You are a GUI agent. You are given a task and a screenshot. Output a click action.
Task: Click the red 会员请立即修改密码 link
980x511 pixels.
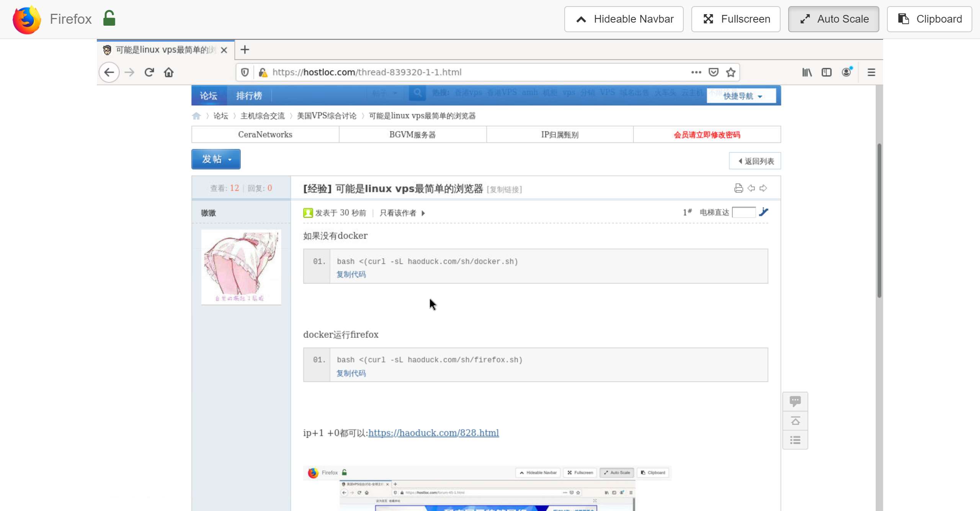[707, 134]
